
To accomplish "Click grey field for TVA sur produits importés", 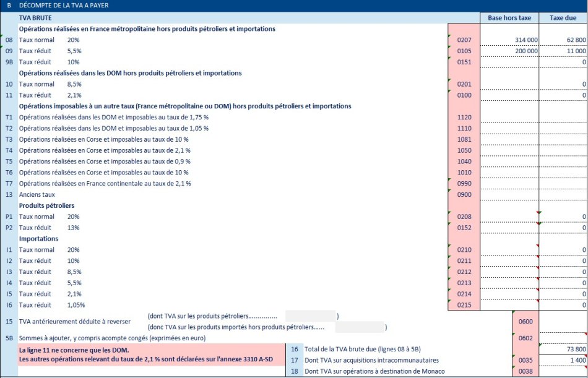I will pos(358,327).
